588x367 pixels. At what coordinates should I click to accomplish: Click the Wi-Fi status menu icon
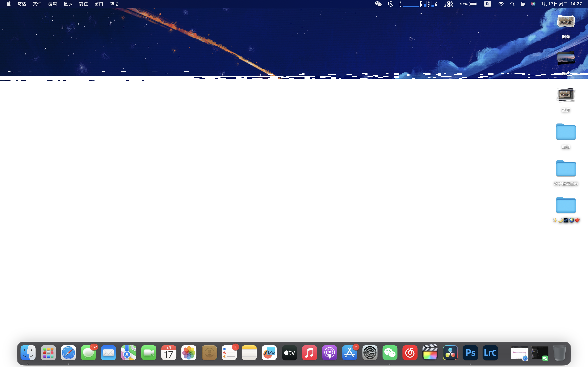(501, 4)
